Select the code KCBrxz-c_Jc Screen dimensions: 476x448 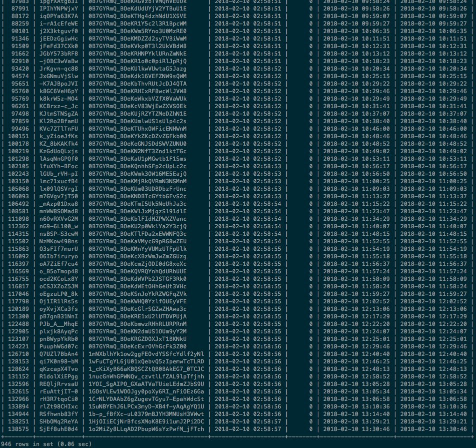tap(59, 106)
